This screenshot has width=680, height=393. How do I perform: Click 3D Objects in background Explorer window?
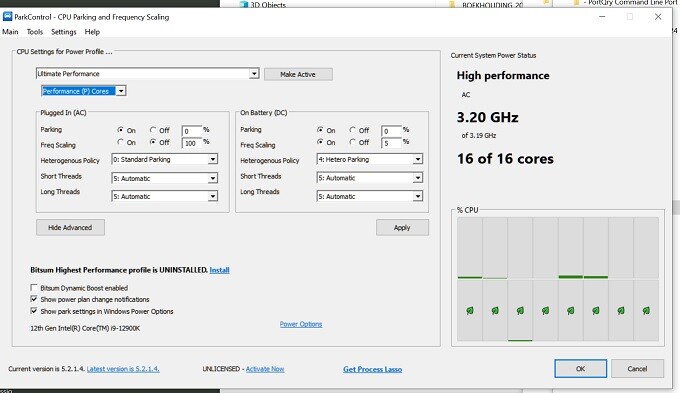268,5
